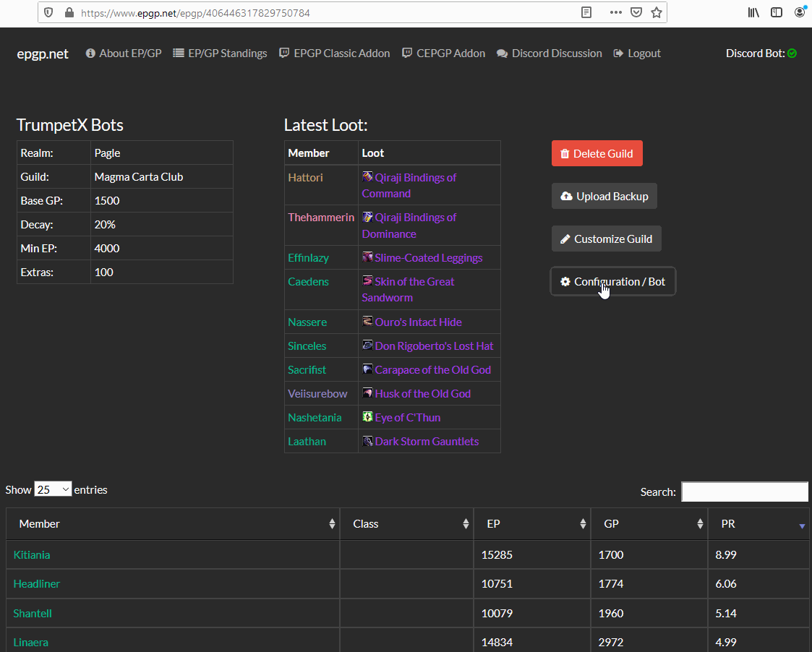Click the Carapace of the Old God icon
Viewport: 812px width, 652px height.
point(367,369)
